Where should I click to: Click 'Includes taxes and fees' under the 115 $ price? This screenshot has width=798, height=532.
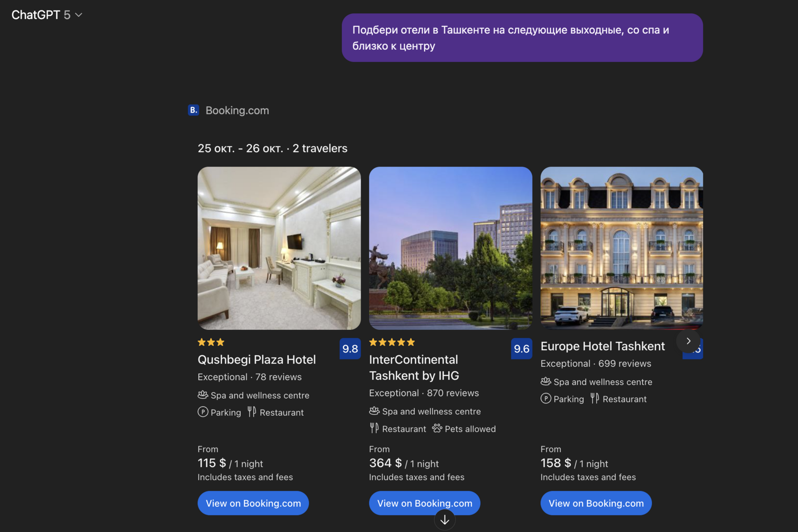(245, 477)
